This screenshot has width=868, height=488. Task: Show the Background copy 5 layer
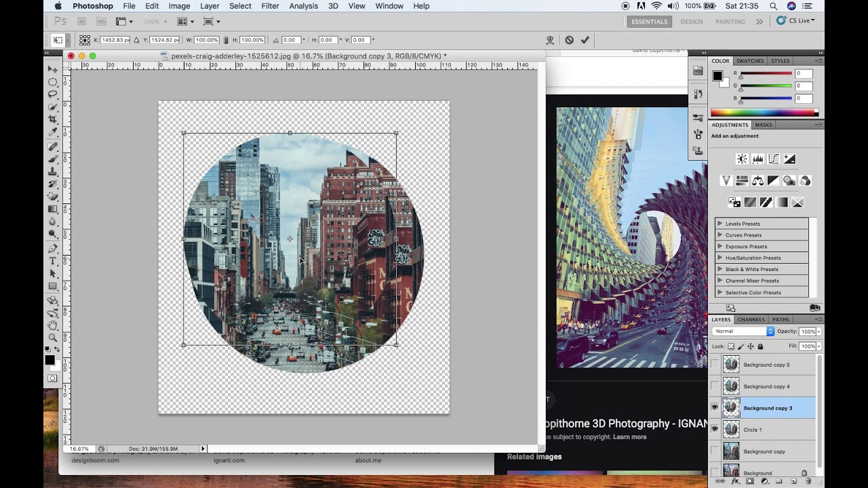tap(714, 365)
